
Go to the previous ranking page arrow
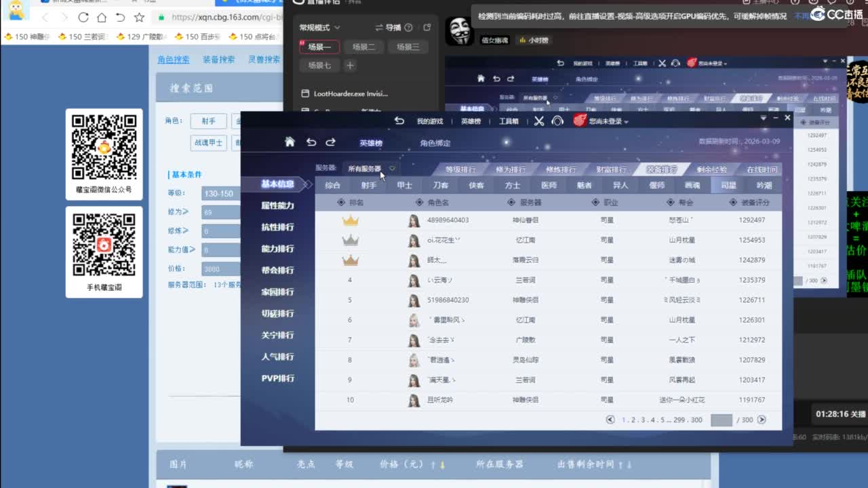coord(610,420)
